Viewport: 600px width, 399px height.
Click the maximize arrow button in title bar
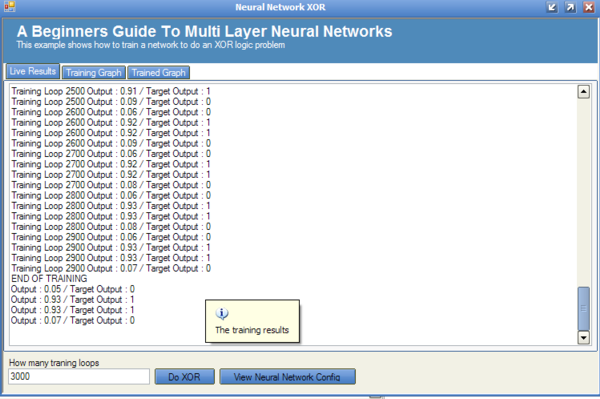tap(570, 7)
